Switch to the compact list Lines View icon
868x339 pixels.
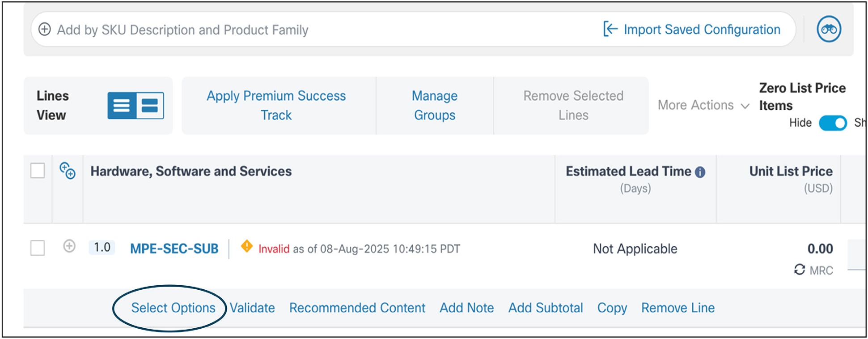click(122, 106)
